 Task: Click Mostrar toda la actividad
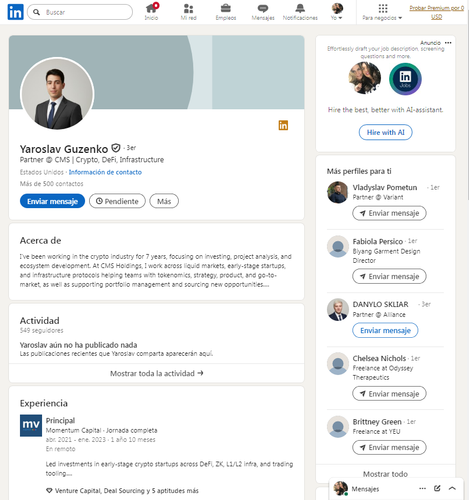[x=156, y=373]
